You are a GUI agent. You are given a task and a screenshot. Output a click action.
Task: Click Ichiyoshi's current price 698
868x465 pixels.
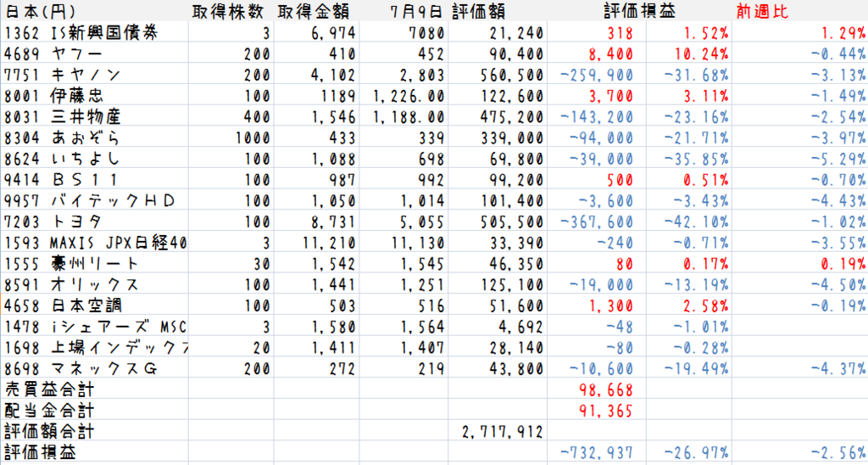(431, 159)
